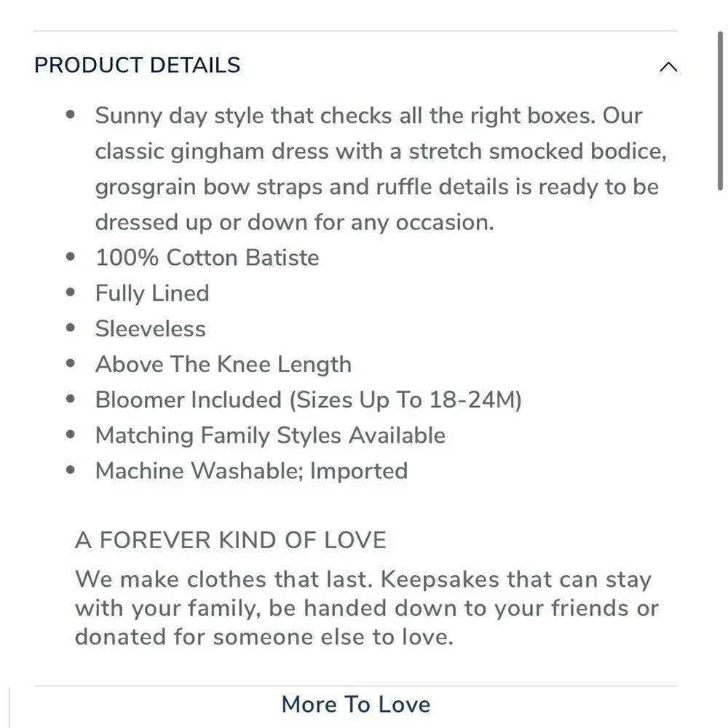This screenshot has height=728, width=728.
Task: Click the Sleeveless list item
Action: [x=151, y=329]
